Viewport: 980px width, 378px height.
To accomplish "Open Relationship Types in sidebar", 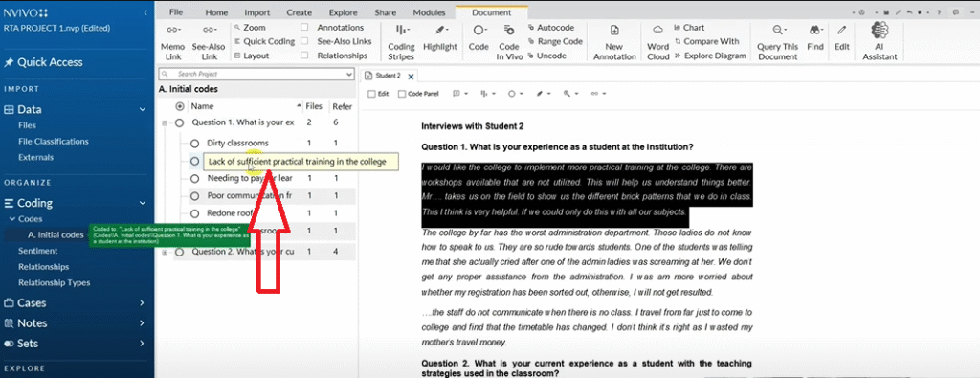I will 54,282.
